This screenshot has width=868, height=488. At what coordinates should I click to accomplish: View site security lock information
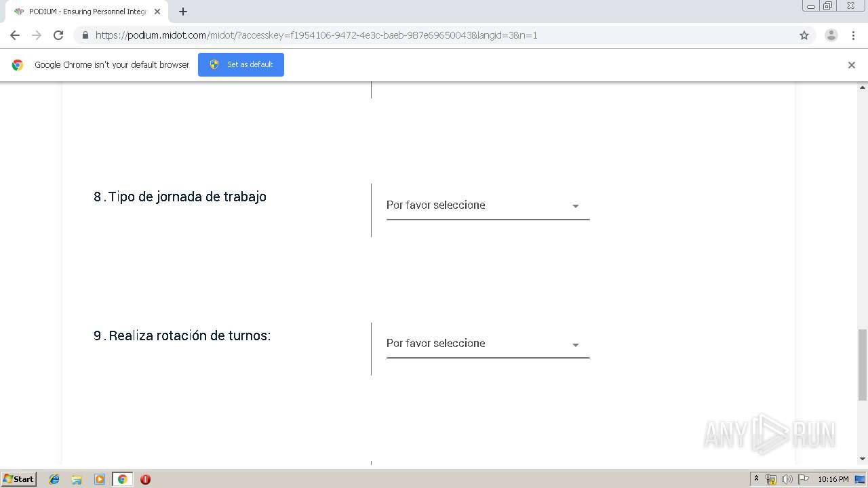(x=85, y=35)
